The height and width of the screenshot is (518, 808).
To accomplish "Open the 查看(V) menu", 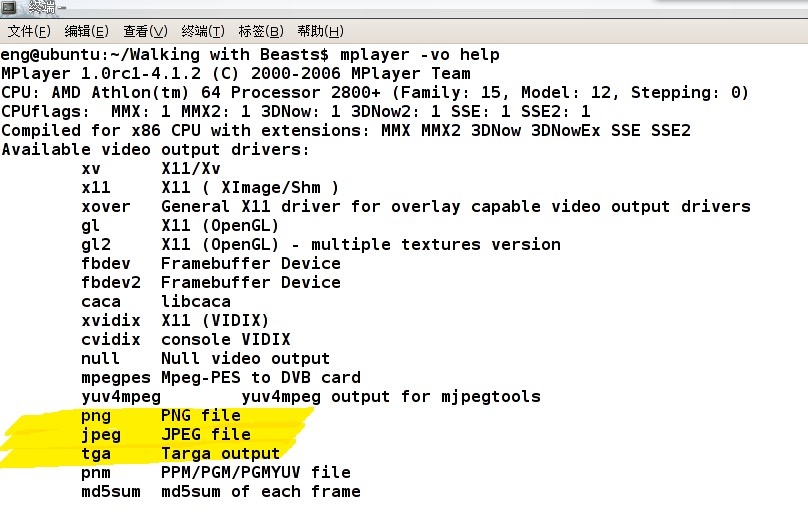I will 145,31.
